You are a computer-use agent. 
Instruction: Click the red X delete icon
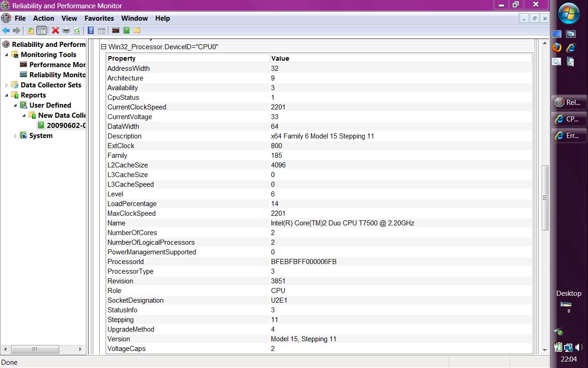[x=56, y=30]
